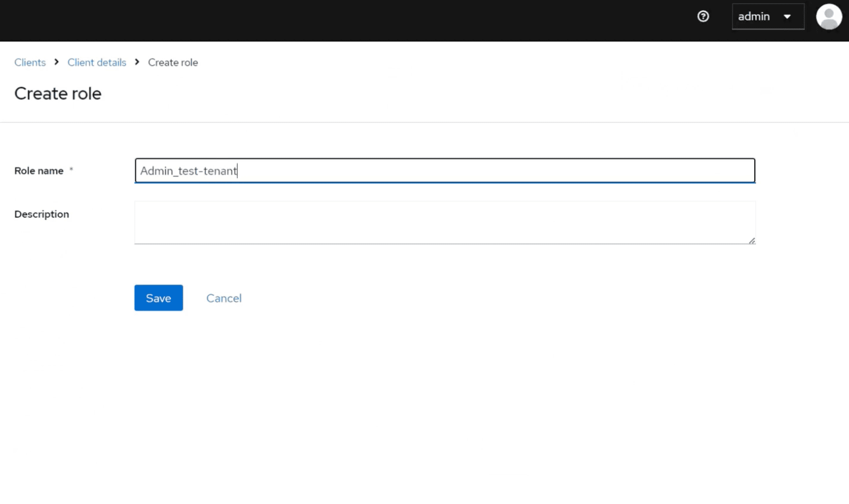Click the Role name label
This screenshot has height=504, width=849.
pyautogui.click(x=39, y=171)
